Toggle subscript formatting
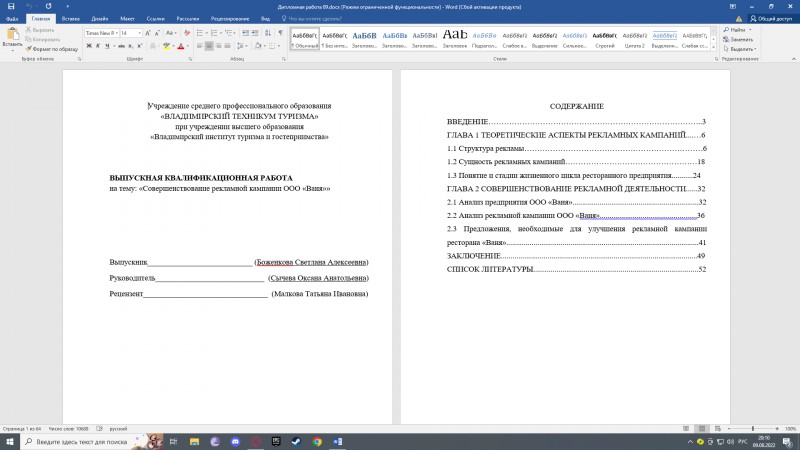Screen dimensions: 800x450 tap(131, 46)
